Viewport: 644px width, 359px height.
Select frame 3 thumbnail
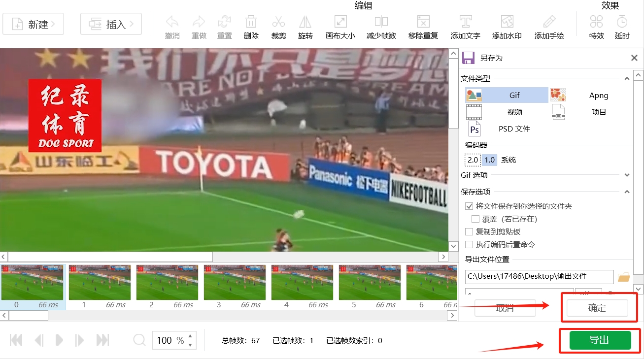pyautogui.click(x=235, y=287)
